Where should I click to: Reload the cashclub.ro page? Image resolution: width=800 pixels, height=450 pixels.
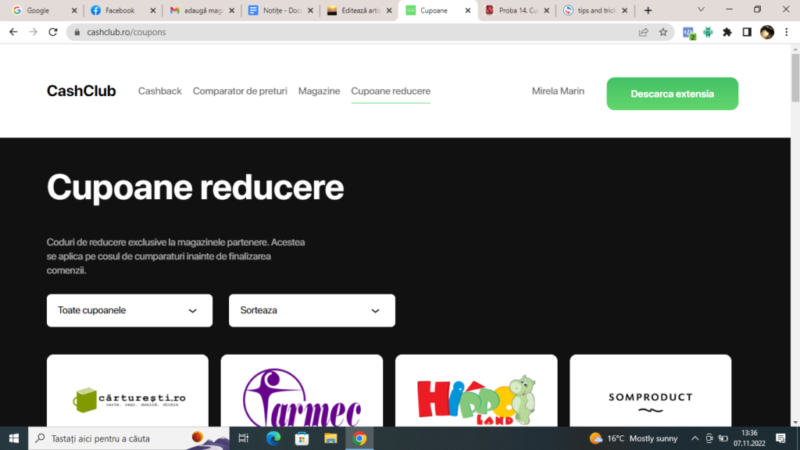53,32
